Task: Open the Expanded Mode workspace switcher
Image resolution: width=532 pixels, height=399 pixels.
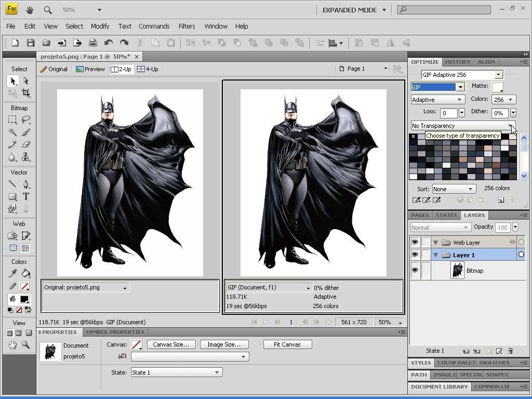Action: pos(354,10)
